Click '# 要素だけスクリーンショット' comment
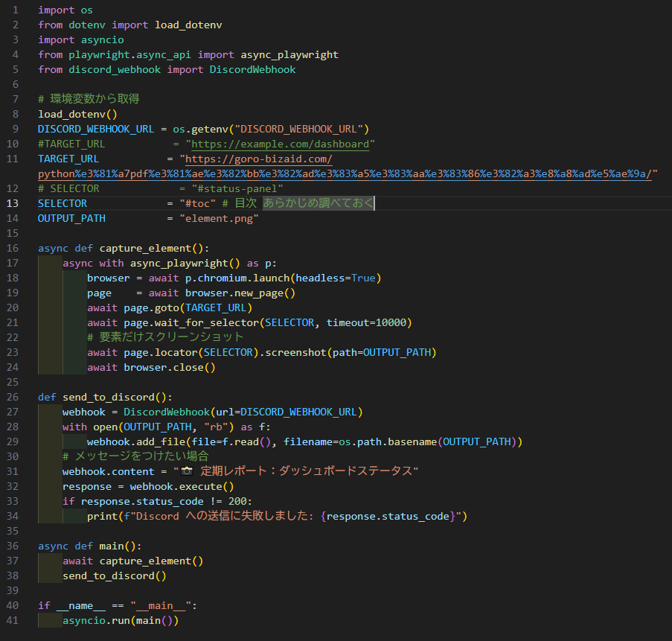 (165, 337)
